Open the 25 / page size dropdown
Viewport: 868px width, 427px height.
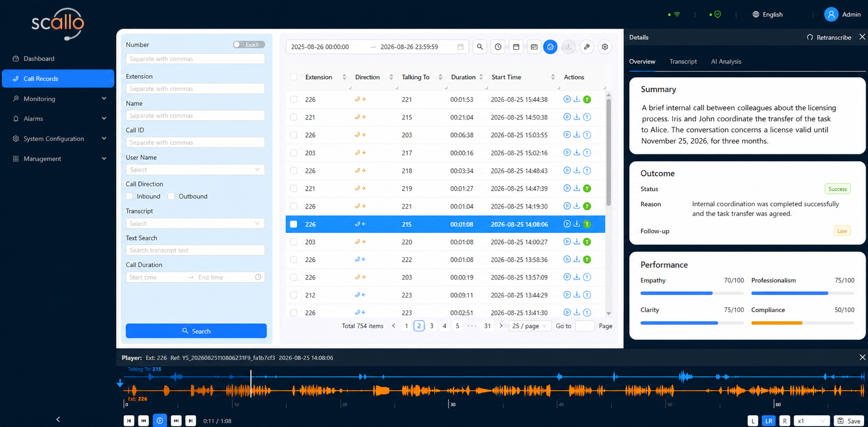click(530, 326)
